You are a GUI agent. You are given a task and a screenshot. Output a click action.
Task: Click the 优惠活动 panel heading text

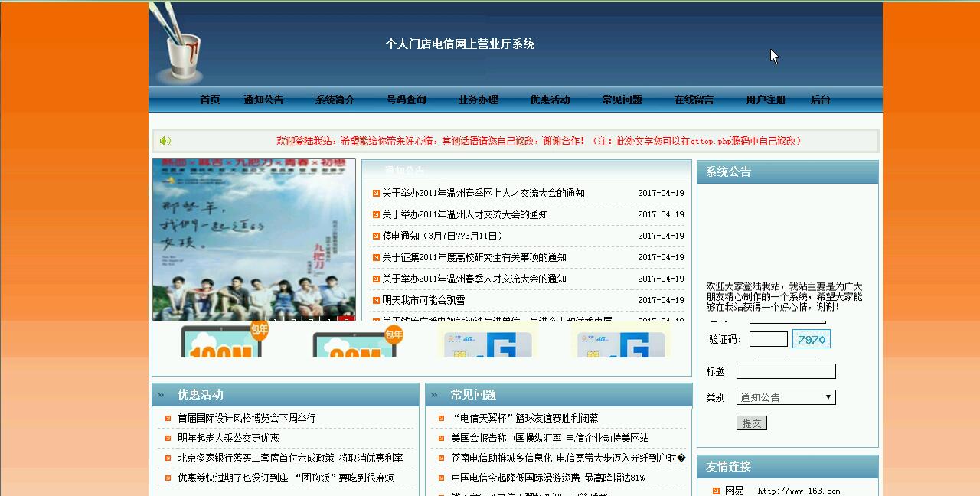pos(201,395)
